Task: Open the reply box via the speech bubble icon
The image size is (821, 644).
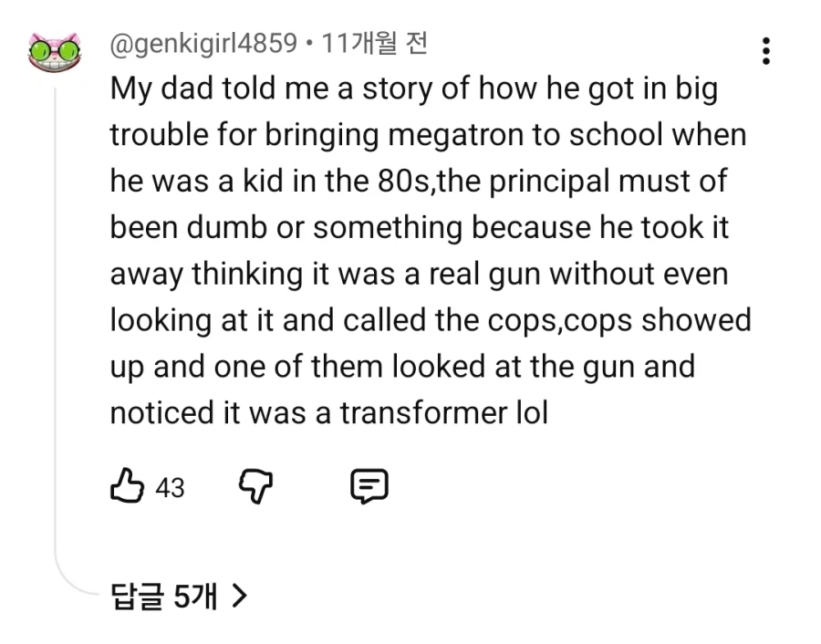Action: [369, 486]
